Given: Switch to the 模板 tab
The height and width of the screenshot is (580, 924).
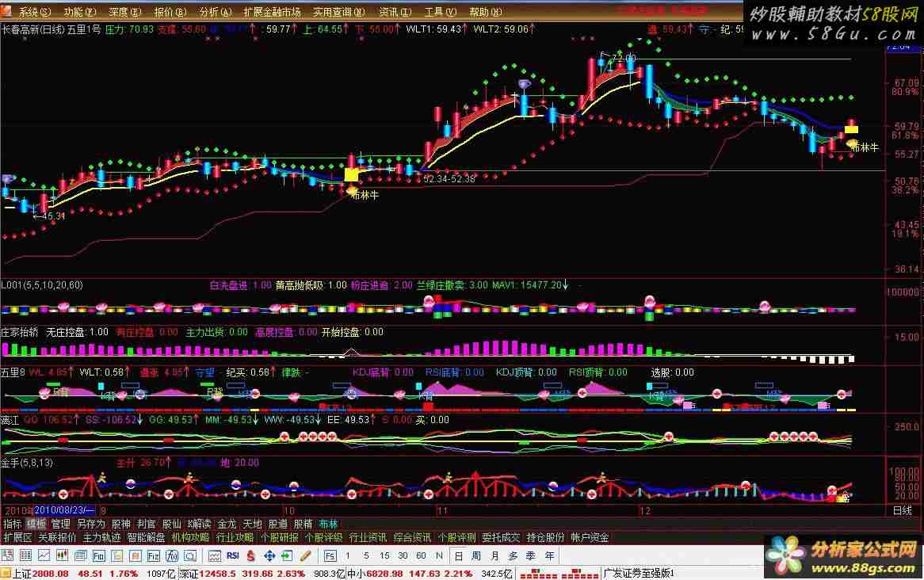Looking at the screenshot, I should [x=36, y=524].
